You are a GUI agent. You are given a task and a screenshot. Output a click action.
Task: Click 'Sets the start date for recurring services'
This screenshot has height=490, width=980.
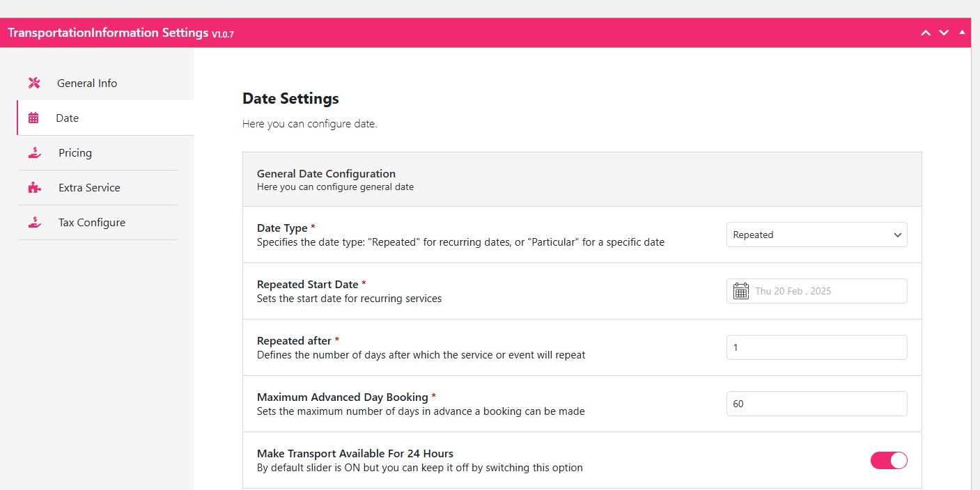[350, 299]
